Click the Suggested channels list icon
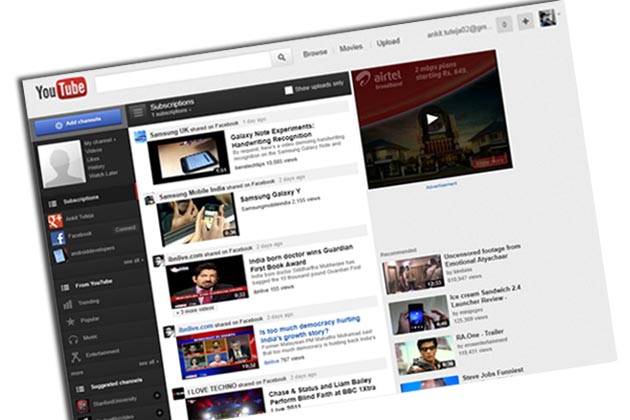 [80, 389]
